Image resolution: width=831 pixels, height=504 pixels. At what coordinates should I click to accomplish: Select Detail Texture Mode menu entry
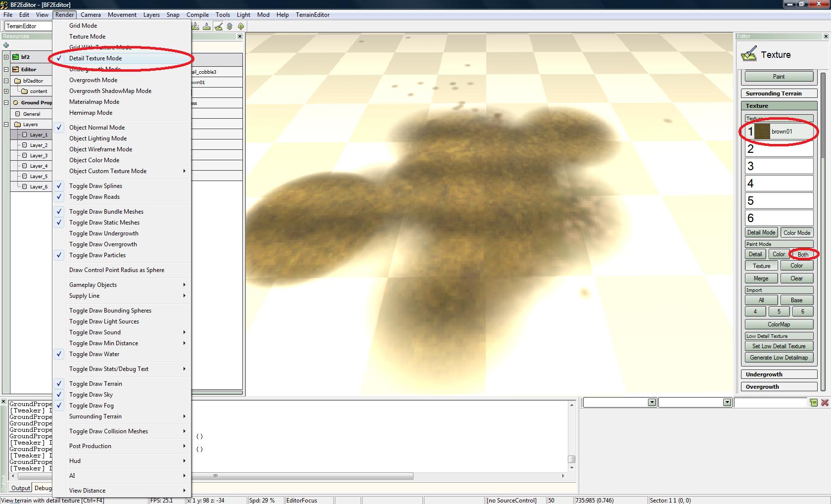[x=122, y=58]
